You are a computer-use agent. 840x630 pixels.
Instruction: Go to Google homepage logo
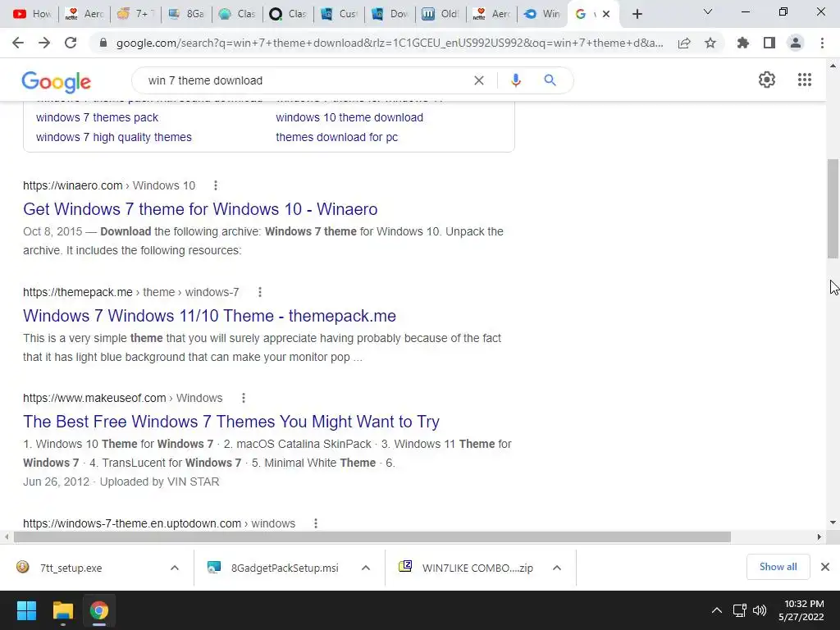(x=57, y=82)
